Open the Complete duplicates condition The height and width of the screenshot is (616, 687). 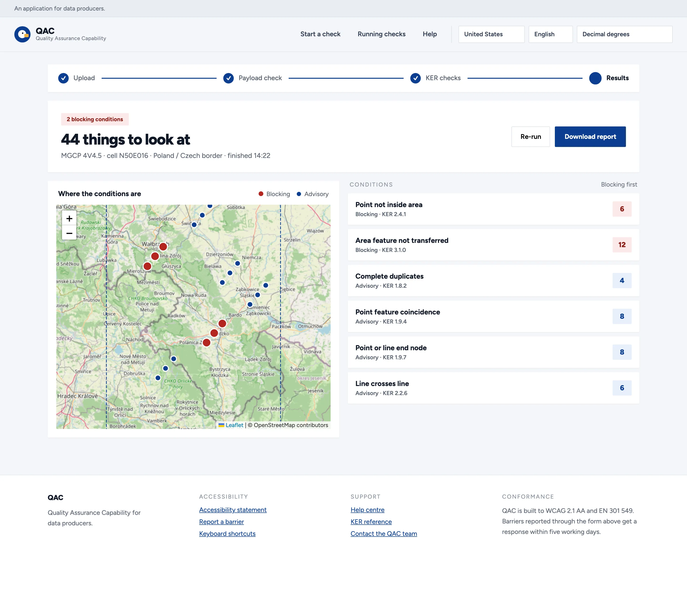pyautogui.click(x=493, y=281)
